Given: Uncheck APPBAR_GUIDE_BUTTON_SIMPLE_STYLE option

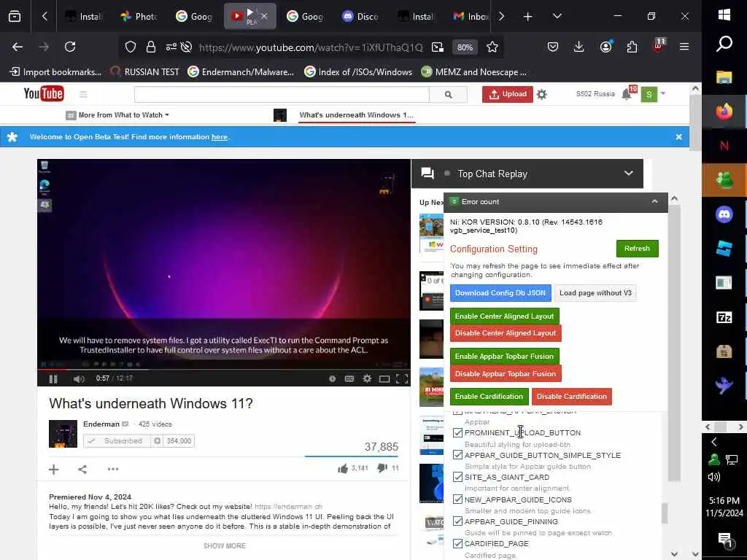Looking at the screenshot, I should pos(457,455).
